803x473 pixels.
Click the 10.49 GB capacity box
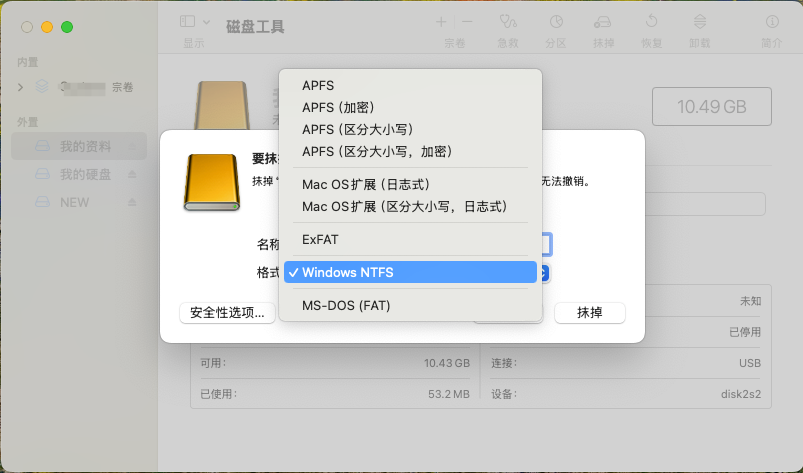pos(712,106)
